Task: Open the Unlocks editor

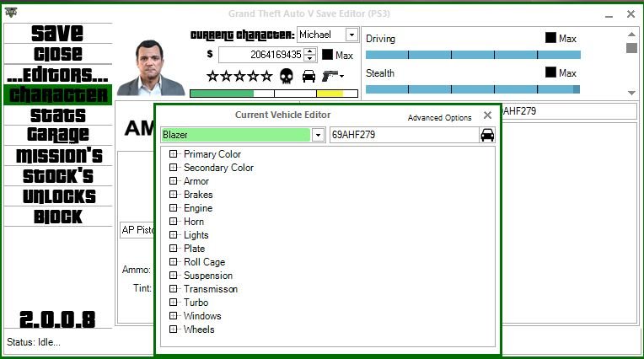Action: click(58, 196)
